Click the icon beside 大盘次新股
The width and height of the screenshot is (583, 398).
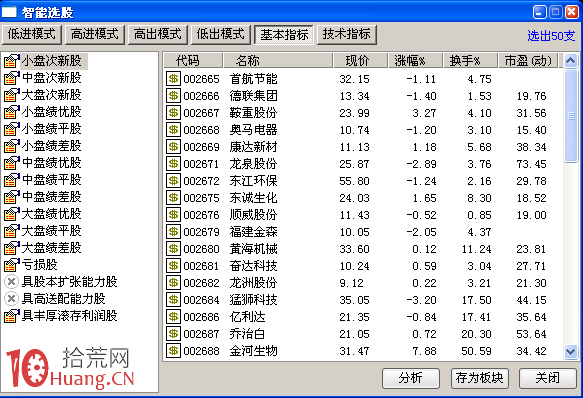point(12,95)
